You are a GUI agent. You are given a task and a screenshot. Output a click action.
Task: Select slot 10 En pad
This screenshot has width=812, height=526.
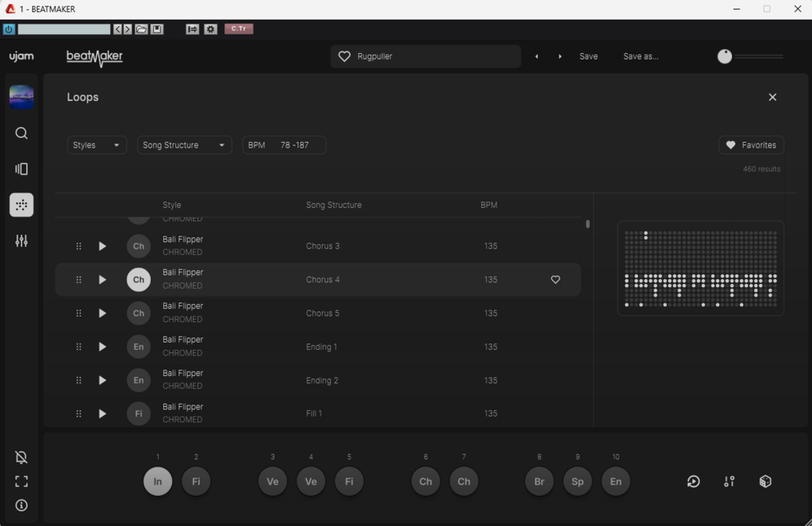[615, 482]
